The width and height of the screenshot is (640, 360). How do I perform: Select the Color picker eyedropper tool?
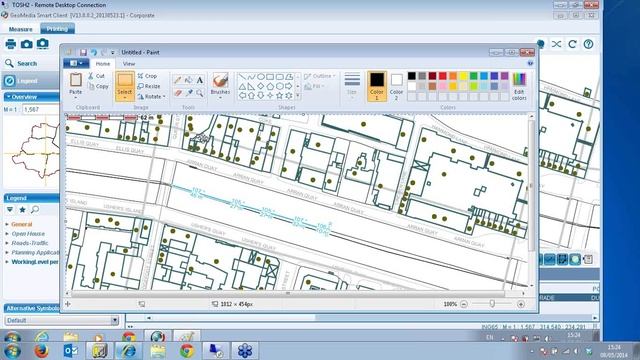pos(189,93)
